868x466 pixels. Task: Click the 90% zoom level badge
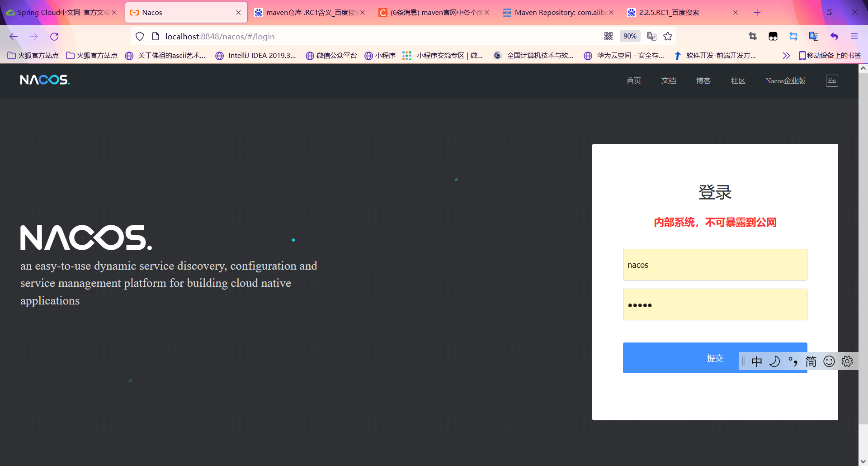[x=630, y=36]
